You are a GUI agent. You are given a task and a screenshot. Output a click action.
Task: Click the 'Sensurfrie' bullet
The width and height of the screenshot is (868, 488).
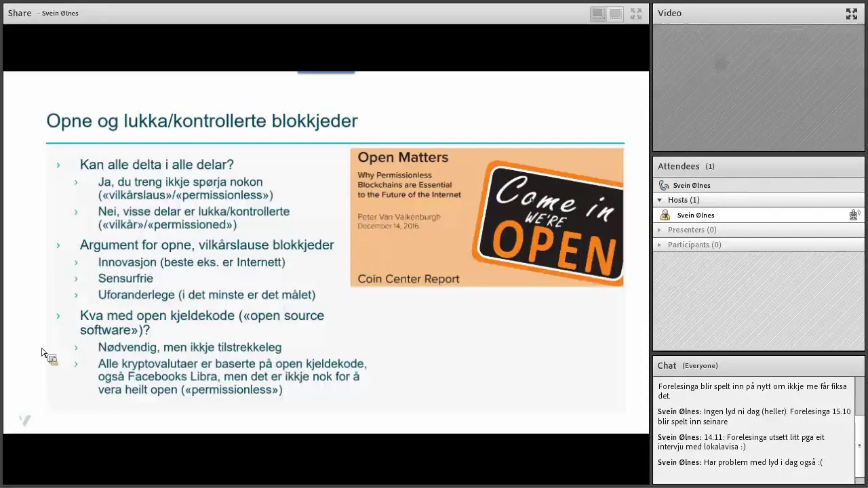click(x=125, y=279)
